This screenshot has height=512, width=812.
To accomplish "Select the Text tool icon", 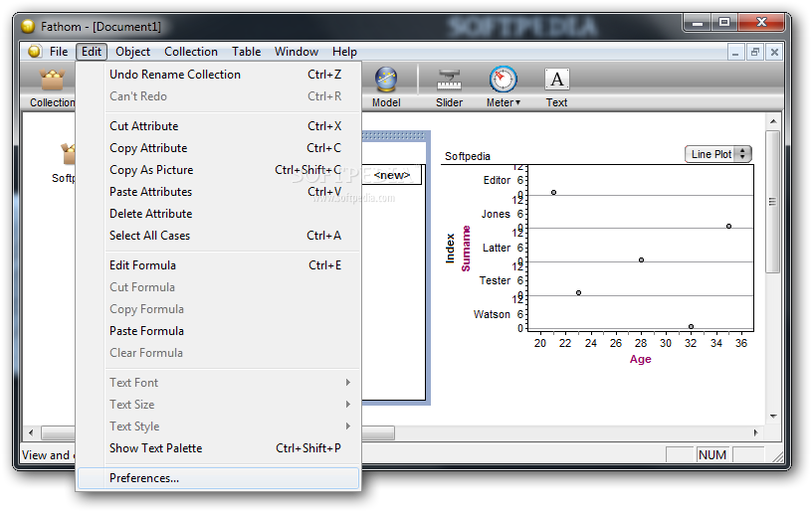I will (x=556, y=80).
